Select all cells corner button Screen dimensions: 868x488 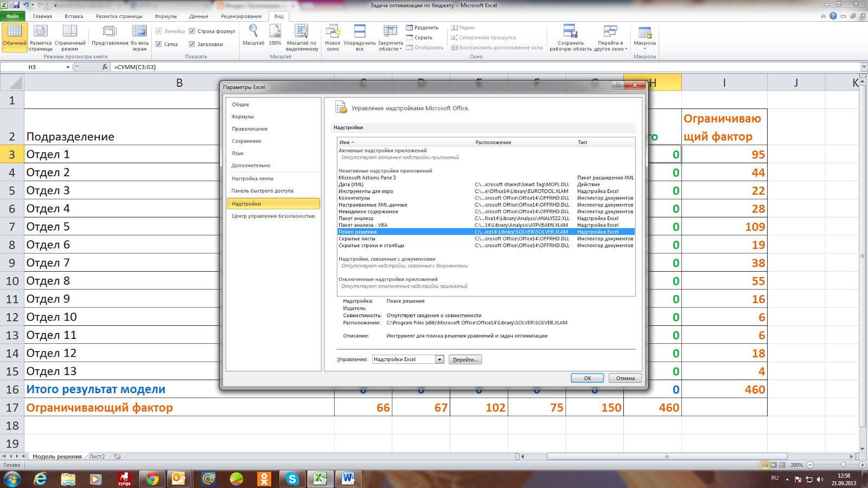click(x=12, y=82)
